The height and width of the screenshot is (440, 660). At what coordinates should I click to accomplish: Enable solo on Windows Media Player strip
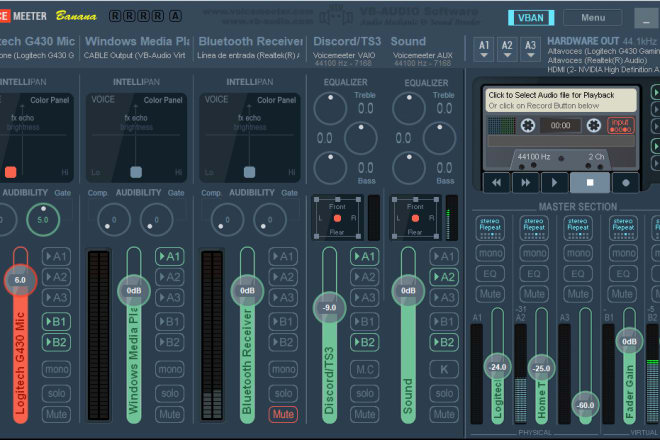(170, 393)
